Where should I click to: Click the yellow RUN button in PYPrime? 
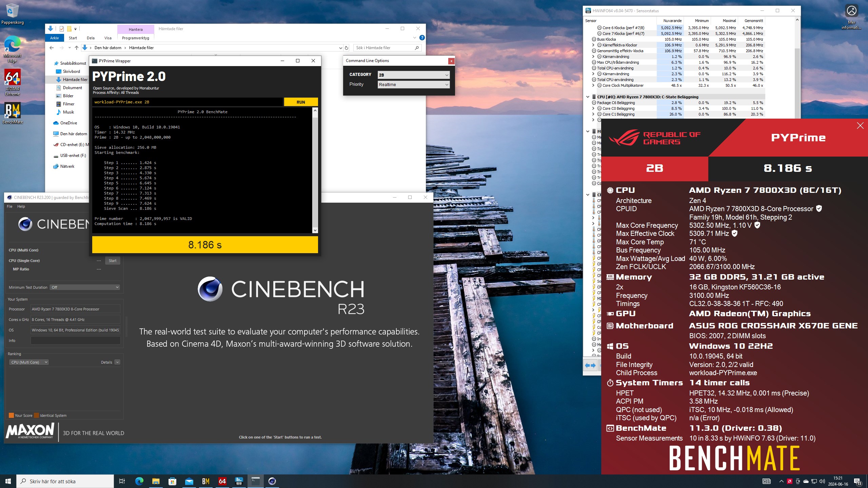pyautogui.click(x=301, y=102)
